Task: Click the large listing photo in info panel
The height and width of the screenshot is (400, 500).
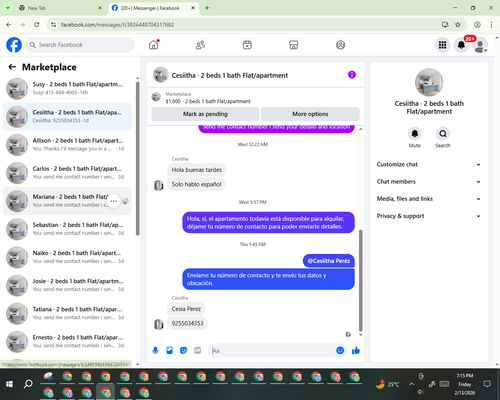Action: (x=429, y=82)
